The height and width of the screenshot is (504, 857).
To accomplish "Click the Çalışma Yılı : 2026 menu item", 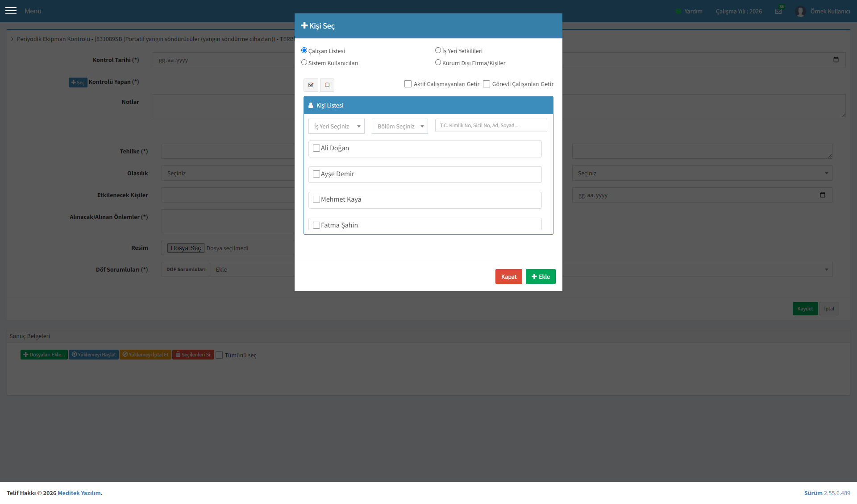I will pos(739,11).
